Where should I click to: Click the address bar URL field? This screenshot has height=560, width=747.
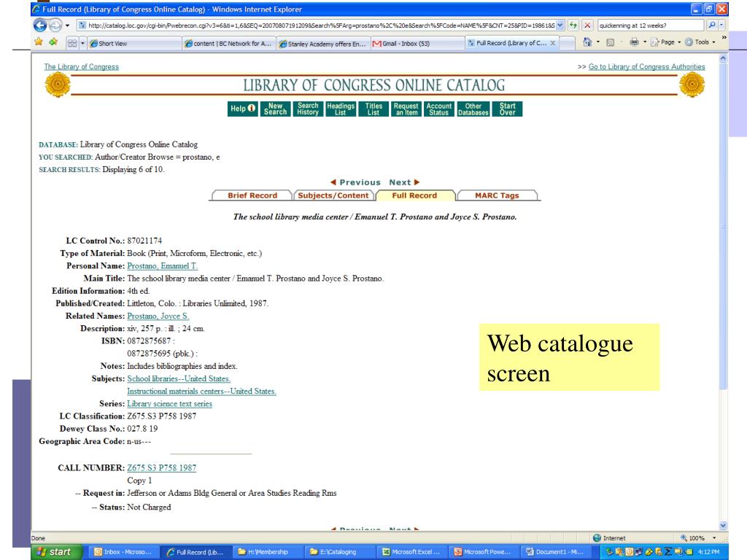click(x=317, y=26)
